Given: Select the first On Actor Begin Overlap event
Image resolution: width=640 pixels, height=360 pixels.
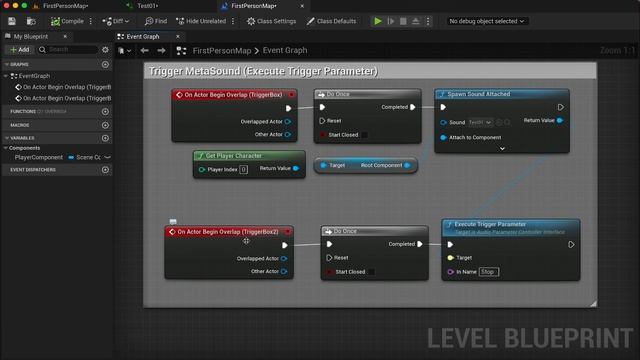Looking at the screenshot, I should (63, 87).
